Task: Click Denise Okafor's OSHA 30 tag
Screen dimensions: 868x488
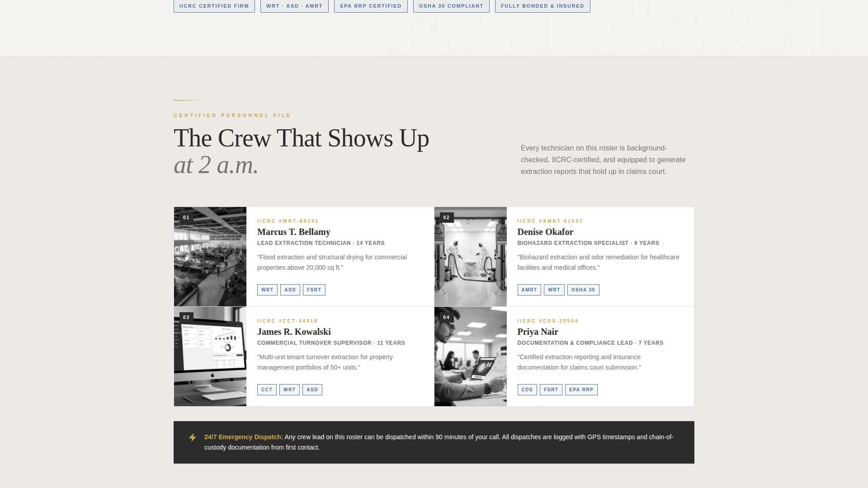Action: 583,290
